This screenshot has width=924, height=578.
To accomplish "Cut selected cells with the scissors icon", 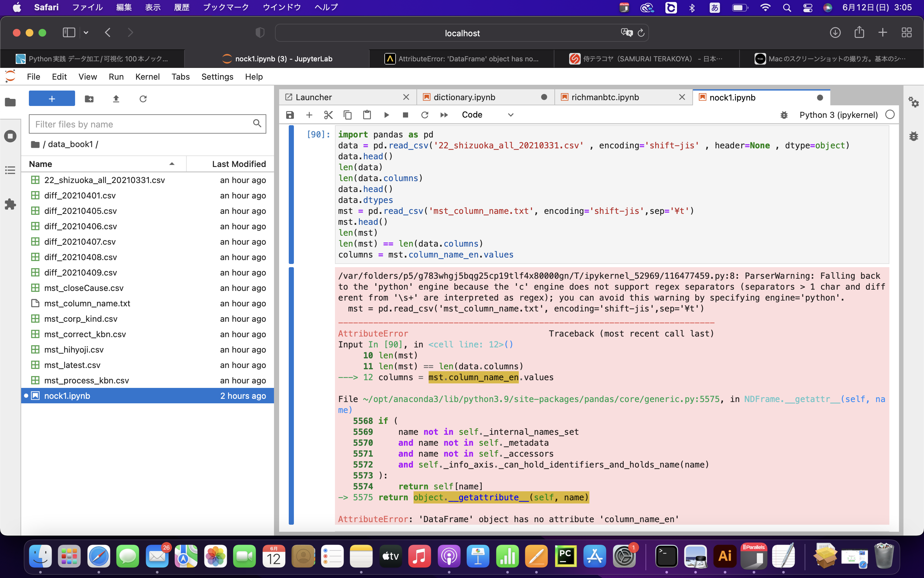I will pos(328,115).
